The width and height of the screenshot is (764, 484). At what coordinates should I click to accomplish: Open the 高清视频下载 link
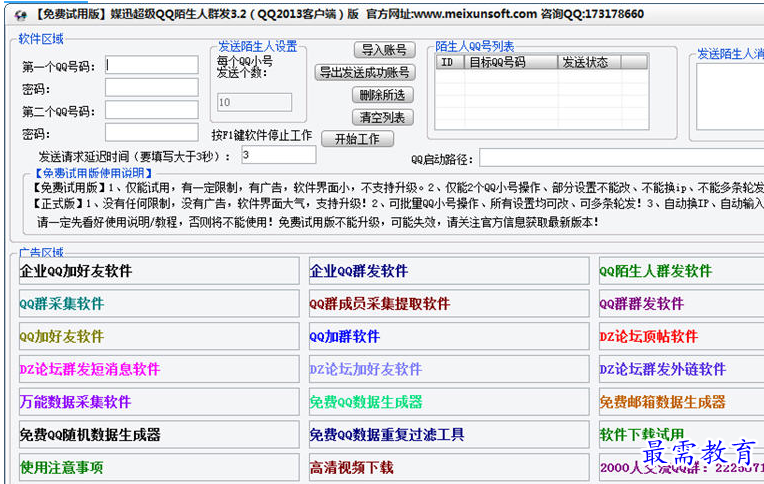point(449,467)
